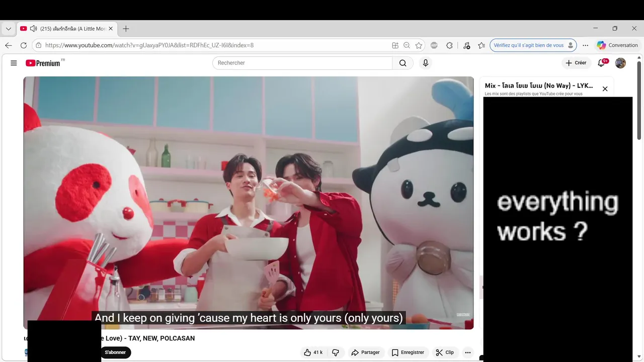Open the media control music icon
The image size is (644, 362).
466,45
